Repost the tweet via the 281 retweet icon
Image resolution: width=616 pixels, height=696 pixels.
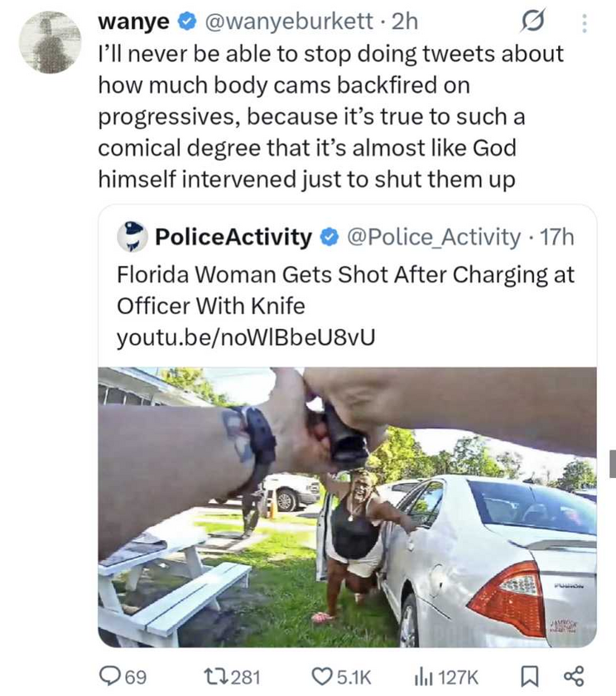(217, 677)
